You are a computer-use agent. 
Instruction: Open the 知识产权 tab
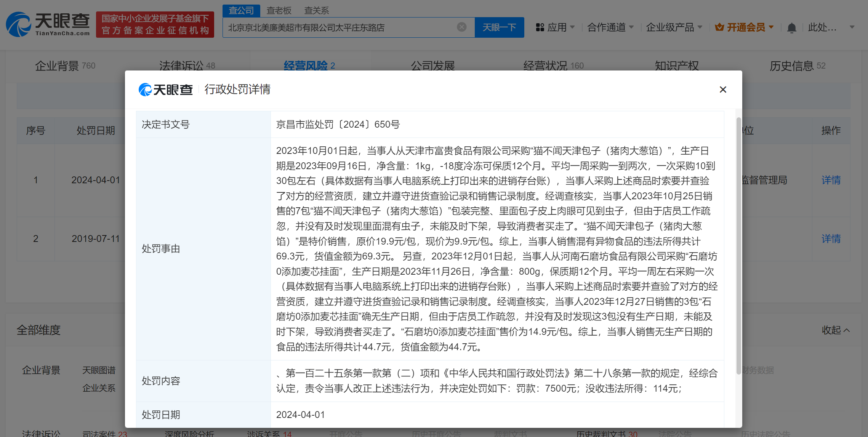click(677, 66)
